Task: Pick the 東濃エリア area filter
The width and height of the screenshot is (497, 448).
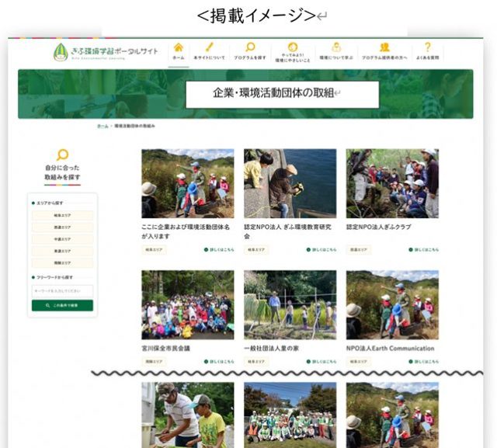Action: [x=63, y=252]
